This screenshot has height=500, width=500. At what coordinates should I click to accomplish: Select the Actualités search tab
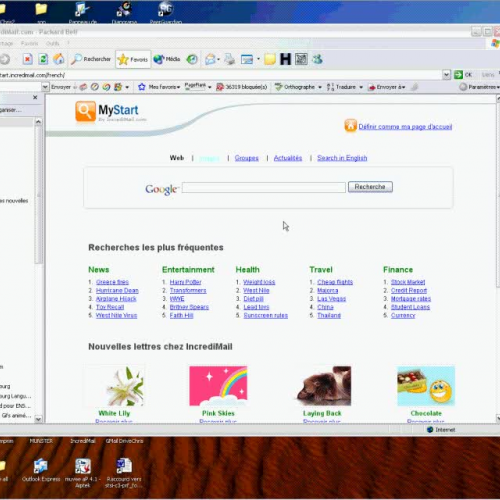(x=288, y=158)
